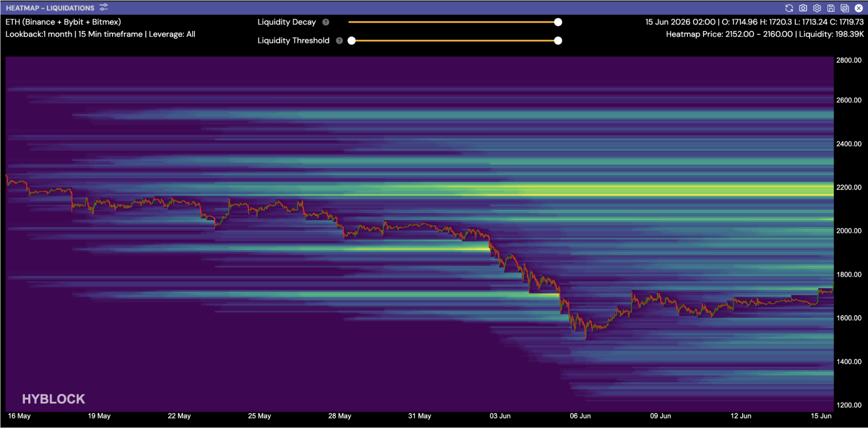Open heatmap settings gear

[817, 8]
